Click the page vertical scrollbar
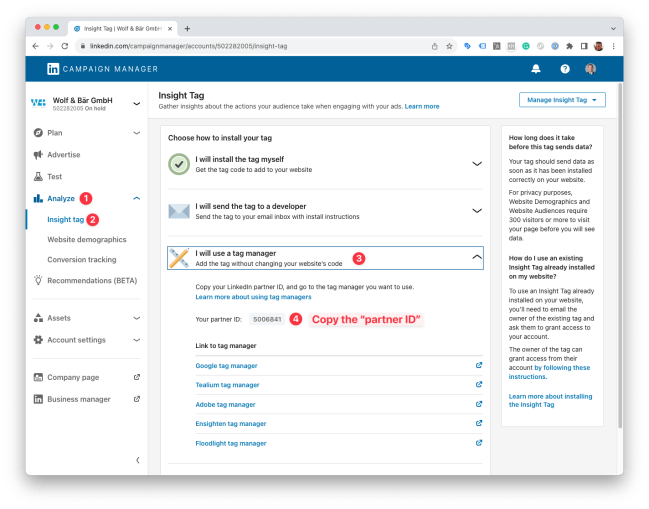This screenshot has width=649, height=509. point(620,255)
